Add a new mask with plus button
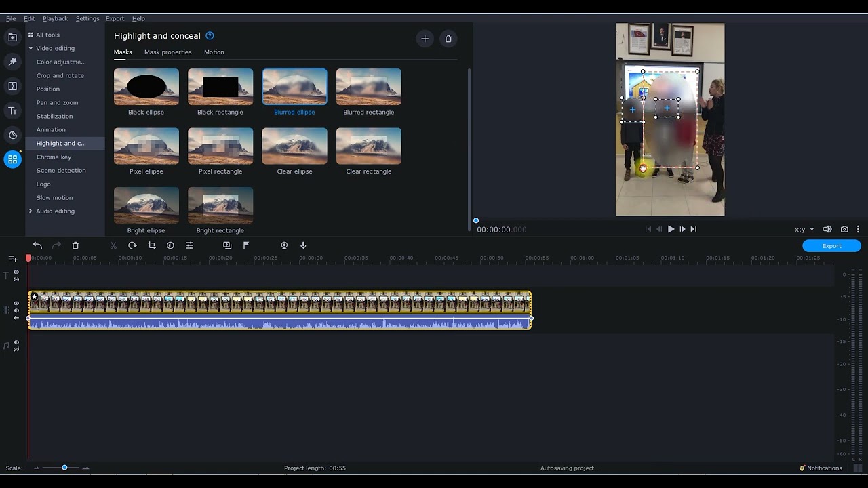The width and height of the screenshot is (868, 488). pos(425,39)
